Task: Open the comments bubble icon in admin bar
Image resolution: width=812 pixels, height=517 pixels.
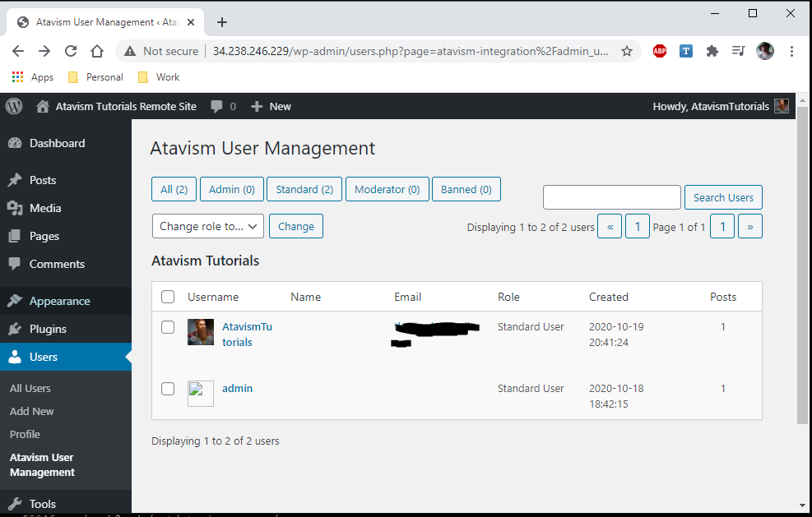Action: tap(217, 106)
